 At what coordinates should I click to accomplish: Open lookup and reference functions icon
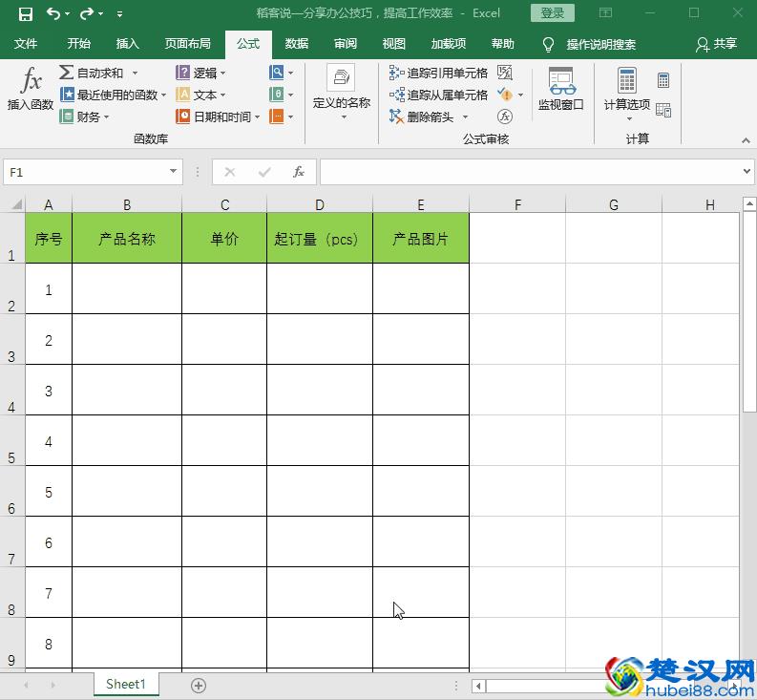281,73
